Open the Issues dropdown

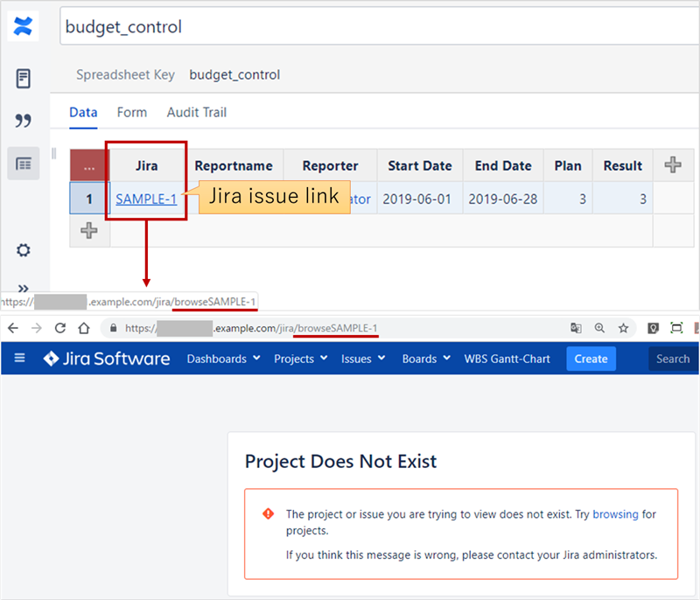point(362,359)
